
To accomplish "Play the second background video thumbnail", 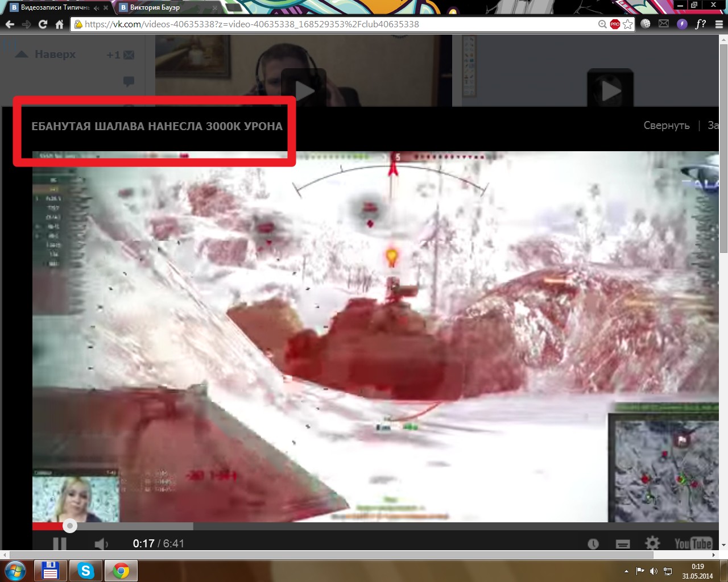I will (610, 90).
